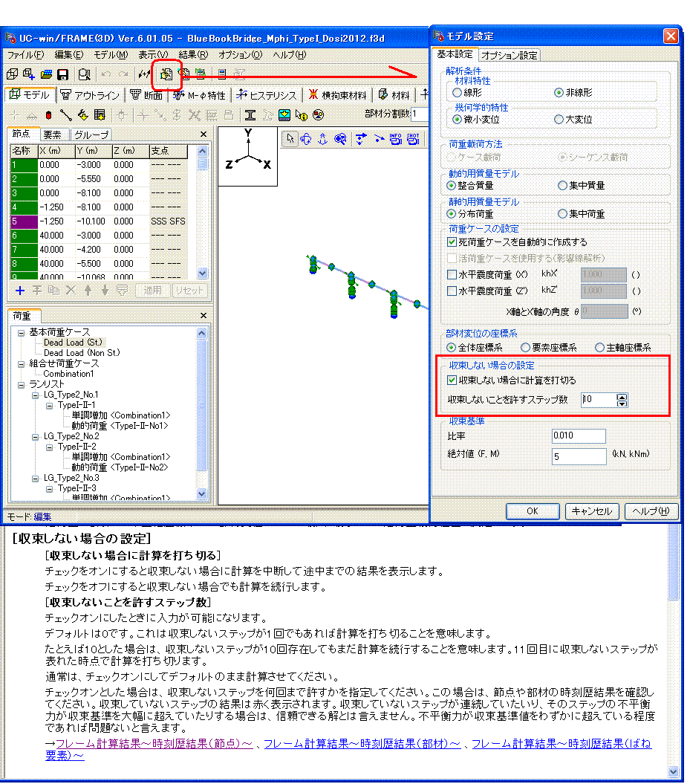Viewport: 690px width, 784px height.
Task: Switch to the オプション設定 tab
Action: pos(509,56)
